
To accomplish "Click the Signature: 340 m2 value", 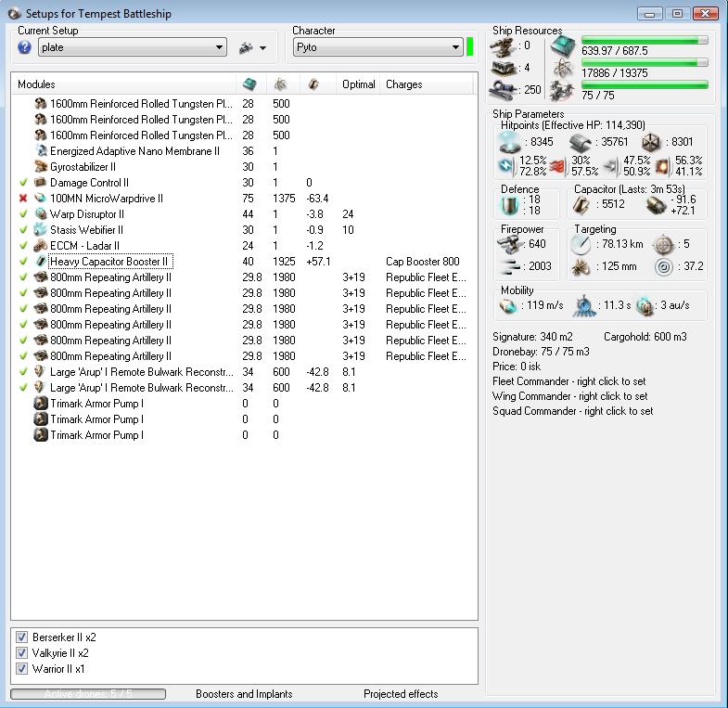I will (532, 336).
